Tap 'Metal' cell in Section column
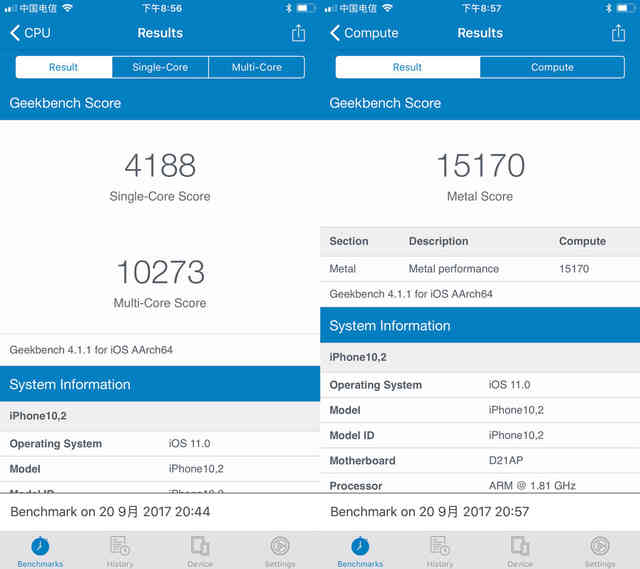This screenshot has height=569, width=640. pyautogui.click(x=342, y=269)
